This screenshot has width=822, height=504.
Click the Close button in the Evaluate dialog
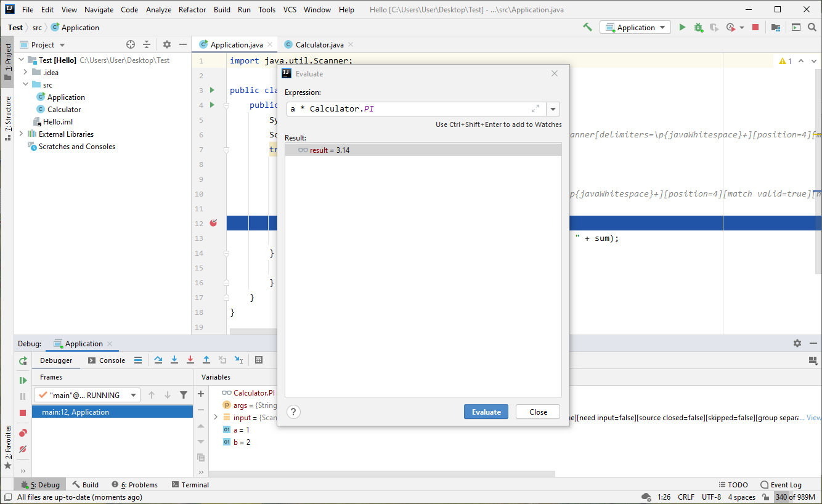point(538,412)
